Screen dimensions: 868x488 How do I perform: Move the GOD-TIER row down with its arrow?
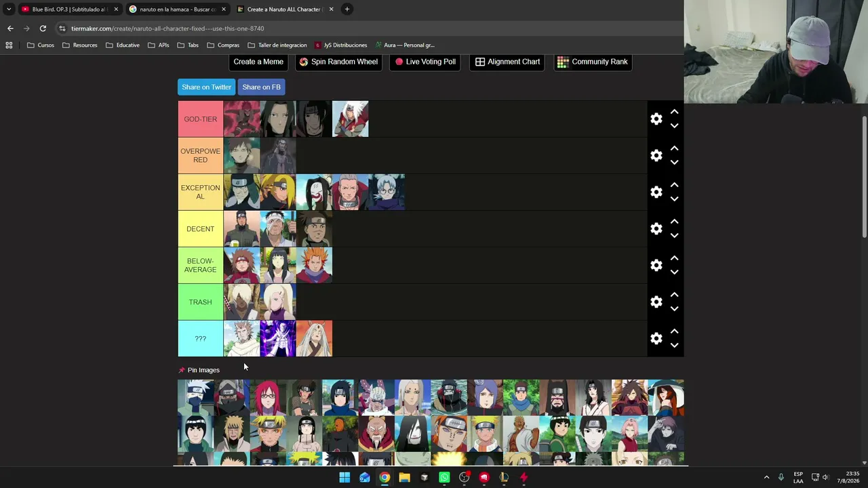tap(674, 126)
